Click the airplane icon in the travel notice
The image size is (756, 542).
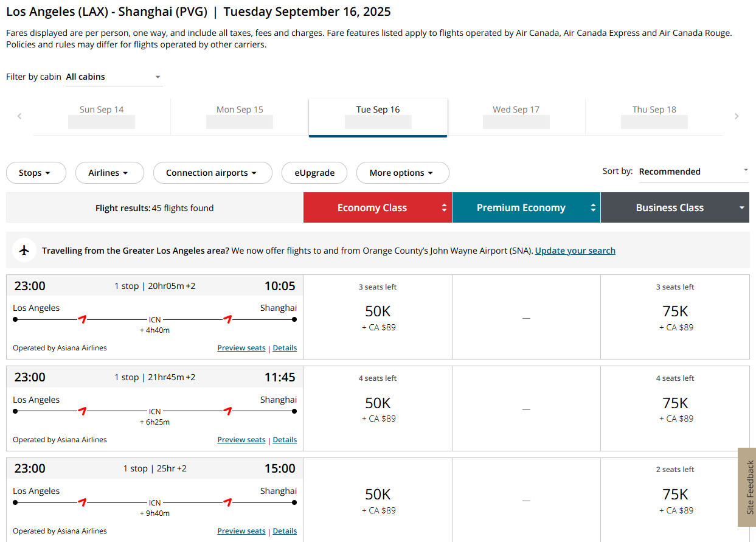[x=24, y=250]
